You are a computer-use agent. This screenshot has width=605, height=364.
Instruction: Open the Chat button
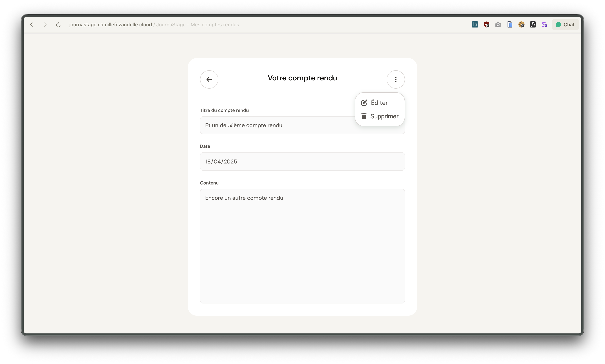click(x=565, y=24)
